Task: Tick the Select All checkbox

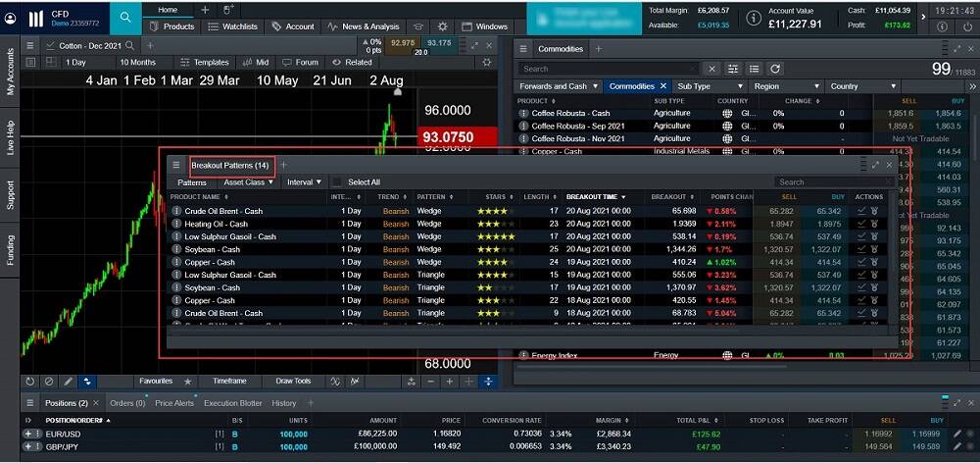Action: click(337, 182)
